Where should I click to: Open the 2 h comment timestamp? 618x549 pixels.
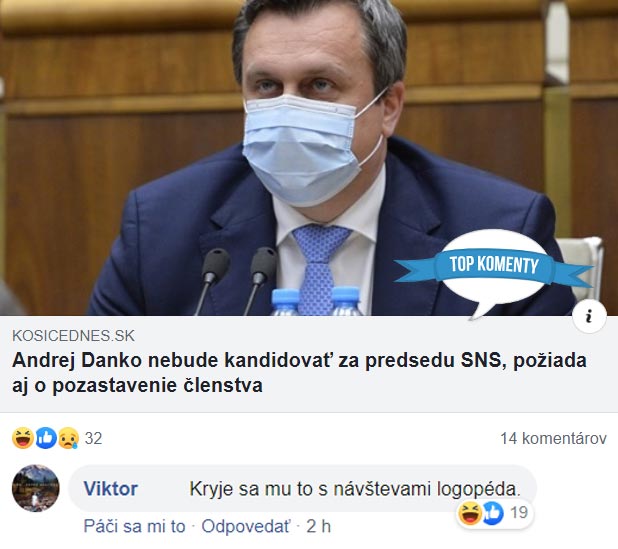[318, 527]
